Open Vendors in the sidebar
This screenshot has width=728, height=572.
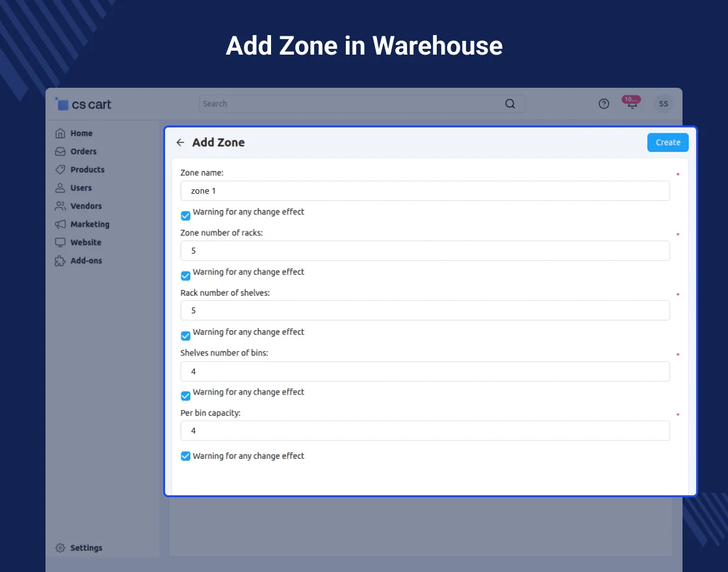(x=86, y=206)
